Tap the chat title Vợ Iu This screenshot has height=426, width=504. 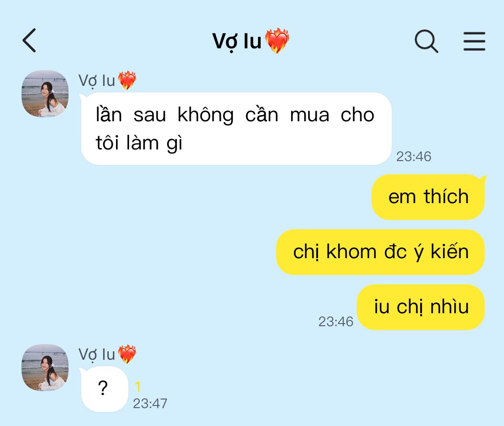point(237,42)
